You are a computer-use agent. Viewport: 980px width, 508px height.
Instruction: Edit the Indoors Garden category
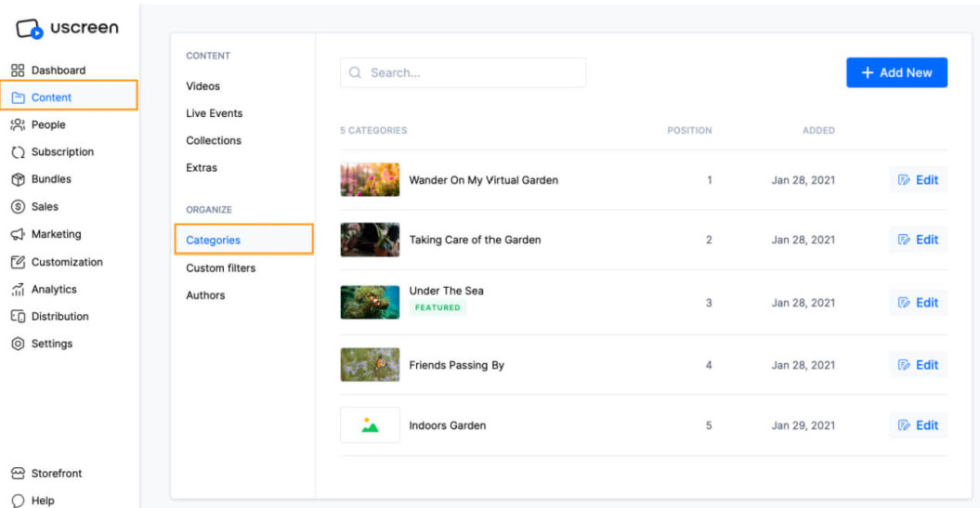(918, 425)
